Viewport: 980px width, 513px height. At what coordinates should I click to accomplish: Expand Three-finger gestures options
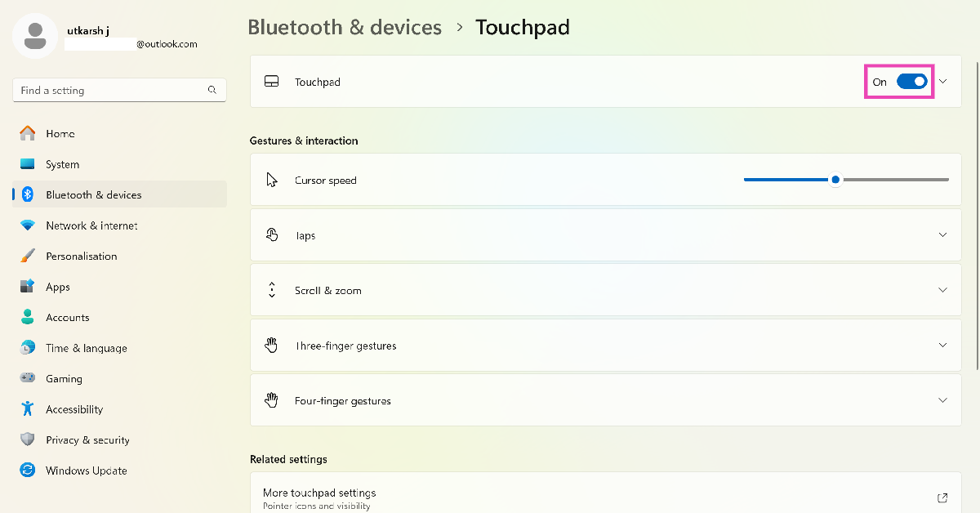click(943, 346)
